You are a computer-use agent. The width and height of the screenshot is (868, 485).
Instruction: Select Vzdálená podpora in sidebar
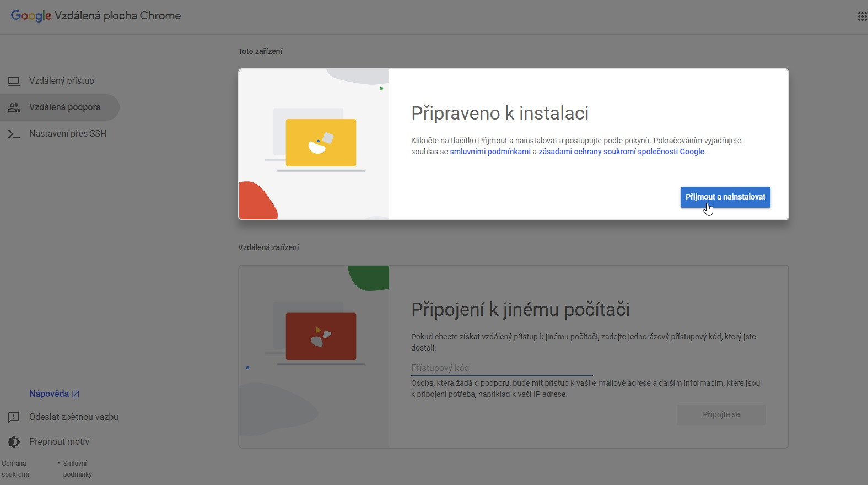click(60, 107)
